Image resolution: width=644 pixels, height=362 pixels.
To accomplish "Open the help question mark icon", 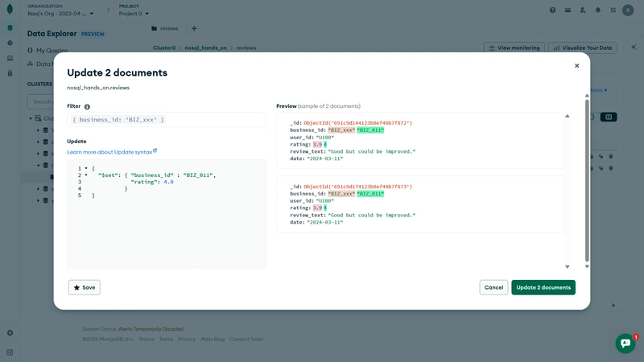I will click(553, 10).
